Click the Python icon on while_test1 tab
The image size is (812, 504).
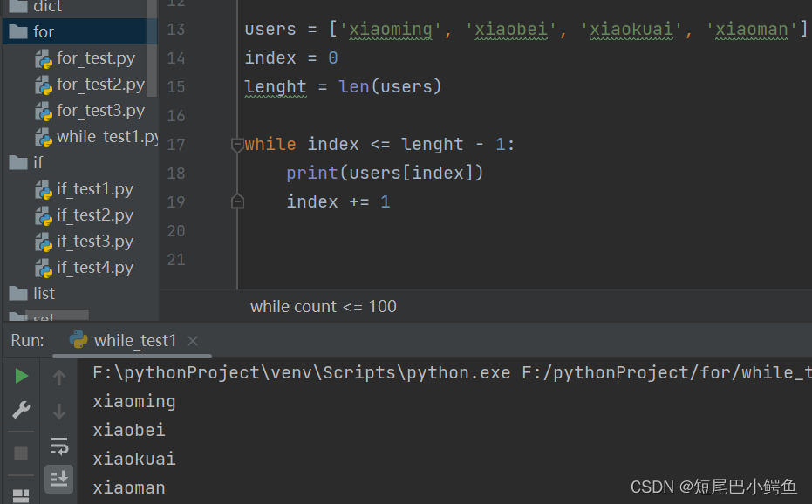coord(78,340)
